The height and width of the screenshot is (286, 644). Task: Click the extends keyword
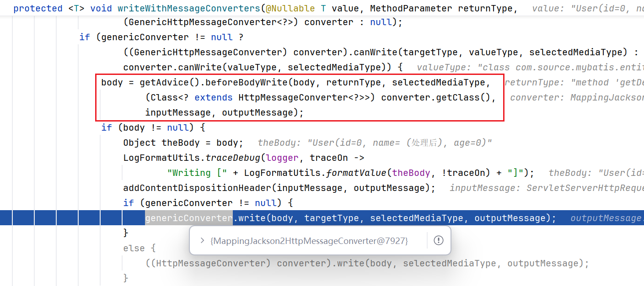point(214,97)
